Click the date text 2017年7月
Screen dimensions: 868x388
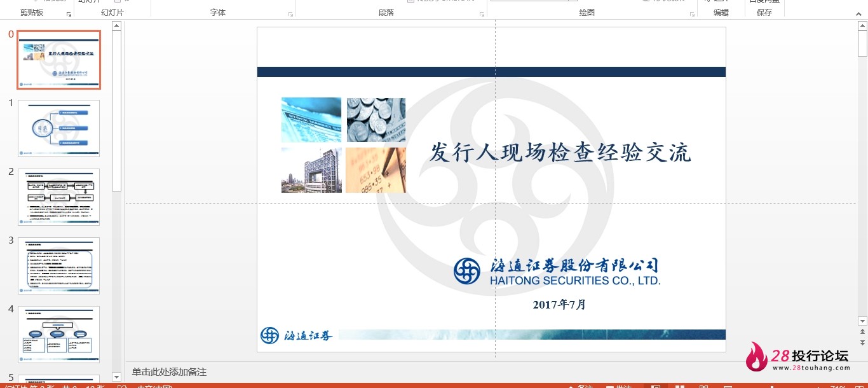pyautogui.click(x=559, y=305)
